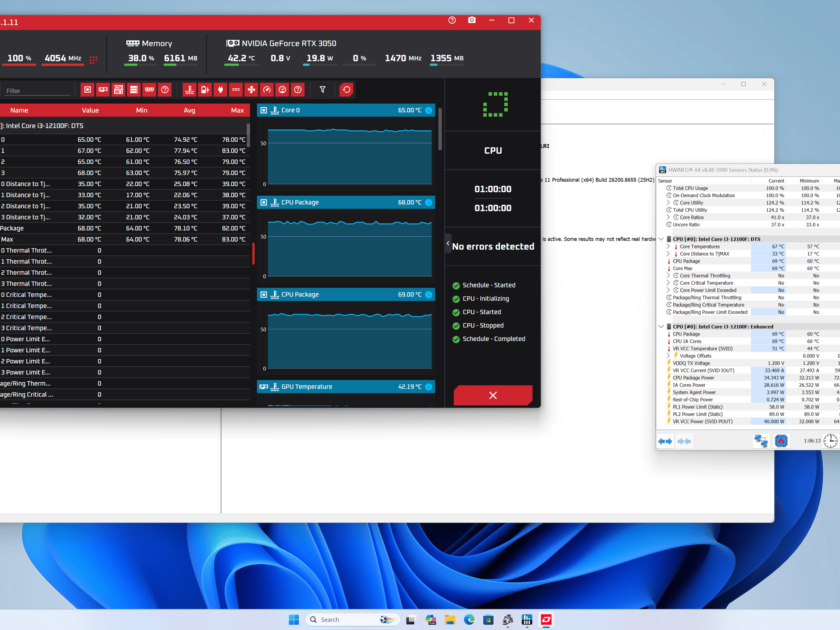Click info icon on 68.00 °C CPU Package graph
Image resolution: width=840 pixels, height=630 pixels.
point(429,203)
